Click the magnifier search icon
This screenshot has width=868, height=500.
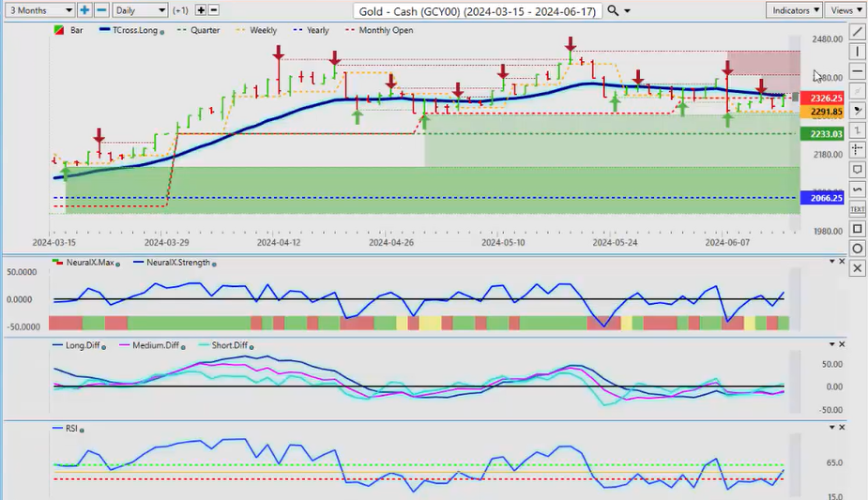pyautogui.click(x=613, y=10)
